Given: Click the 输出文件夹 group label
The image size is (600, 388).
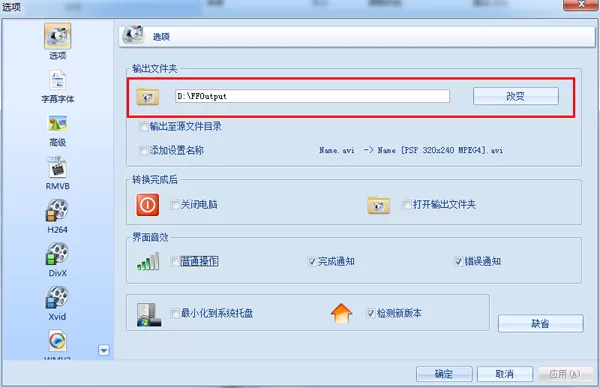Looking at the screenshot, I should (155, 69).
